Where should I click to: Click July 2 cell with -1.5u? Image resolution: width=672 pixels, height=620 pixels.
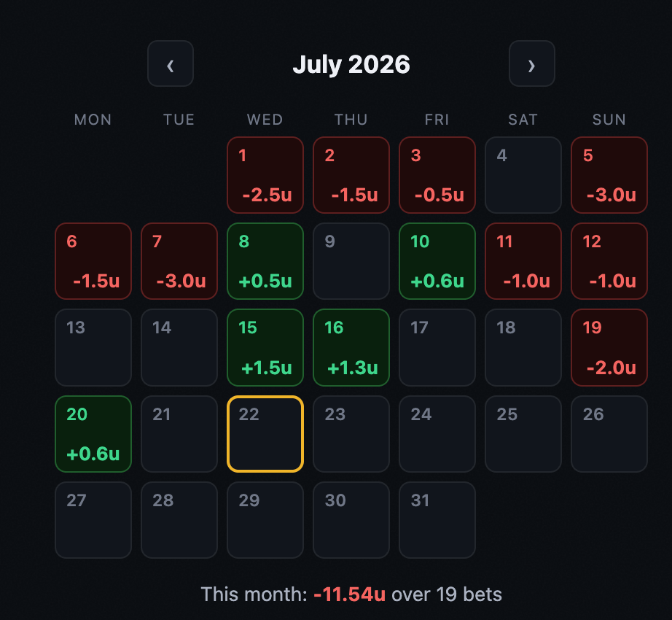(x=351, y=175)
